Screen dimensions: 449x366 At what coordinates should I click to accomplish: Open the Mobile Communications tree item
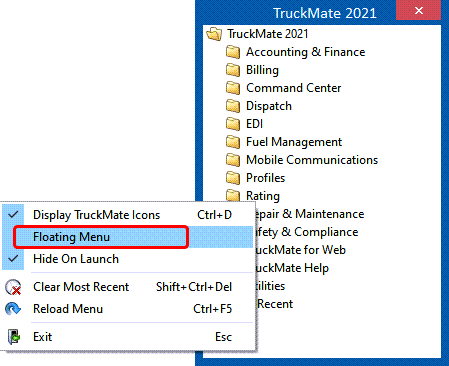click(x=312, y=160)
